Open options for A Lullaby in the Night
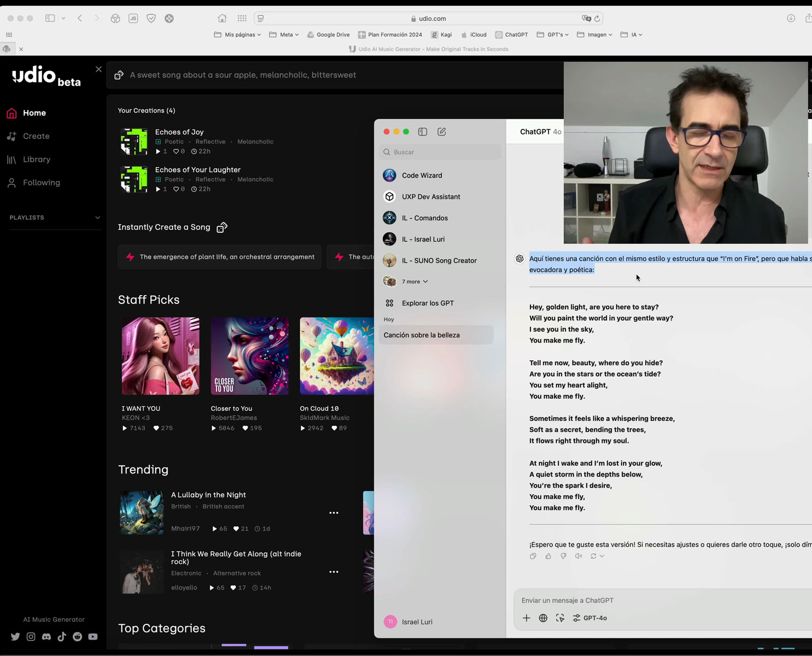This screenshot has width=812, height=656. 334,513
